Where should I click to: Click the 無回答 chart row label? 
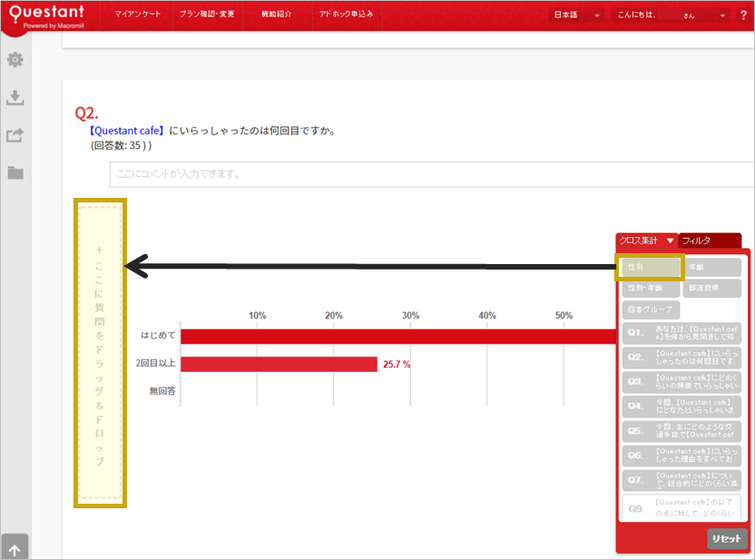162,391
